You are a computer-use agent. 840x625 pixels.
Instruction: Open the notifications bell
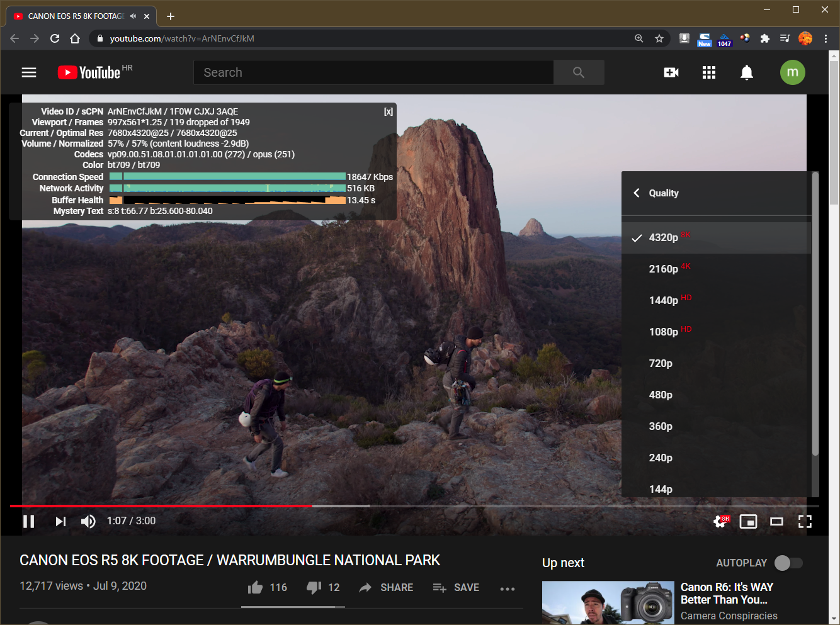pyautogui.click(x=747, y=72)
